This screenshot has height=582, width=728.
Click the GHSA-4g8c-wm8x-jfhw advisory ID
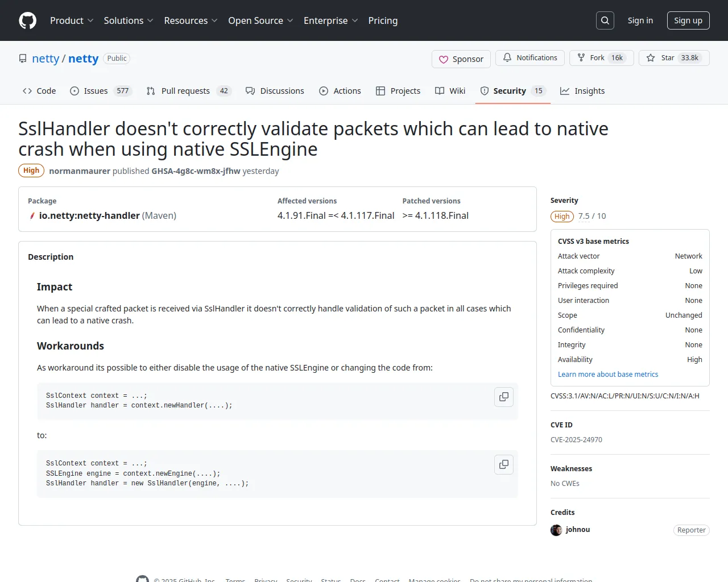click(x=196, y=171)
